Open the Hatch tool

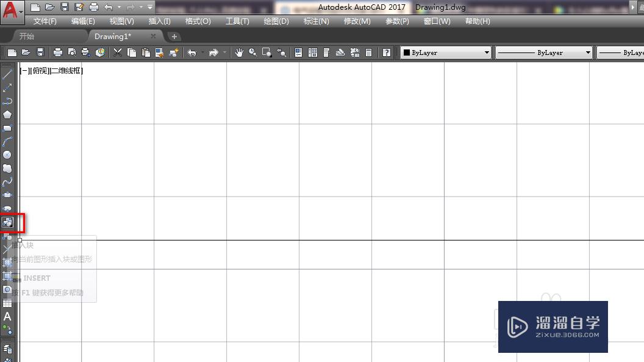8,264
